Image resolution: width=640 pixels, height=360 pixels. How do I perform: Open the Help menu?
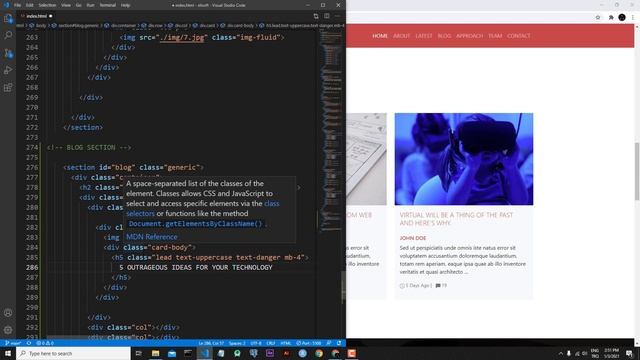coord(125,5)
